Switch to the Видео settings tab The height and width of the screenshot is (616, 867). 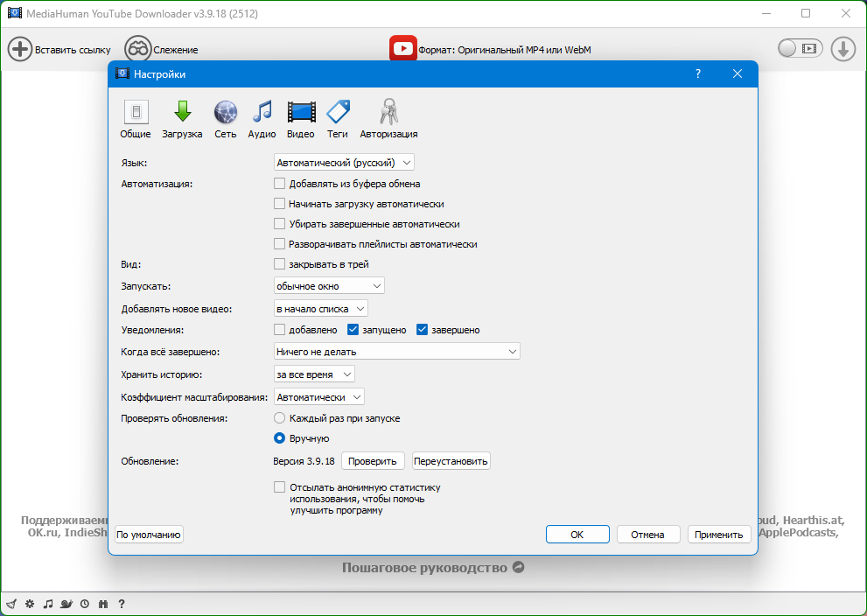coord(301,119)
